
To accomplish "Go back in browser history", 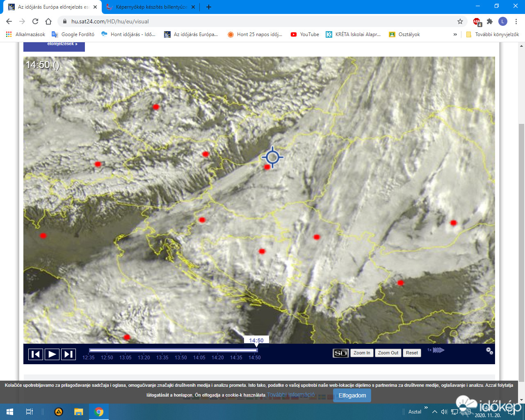I will click(x=9, y=21).
